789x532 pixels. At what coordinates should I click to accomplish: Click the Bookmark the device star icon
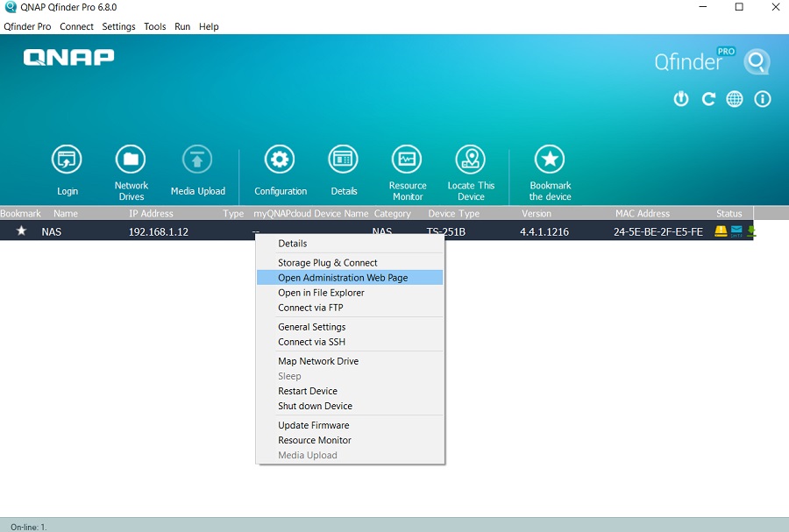tap(550, 160)
